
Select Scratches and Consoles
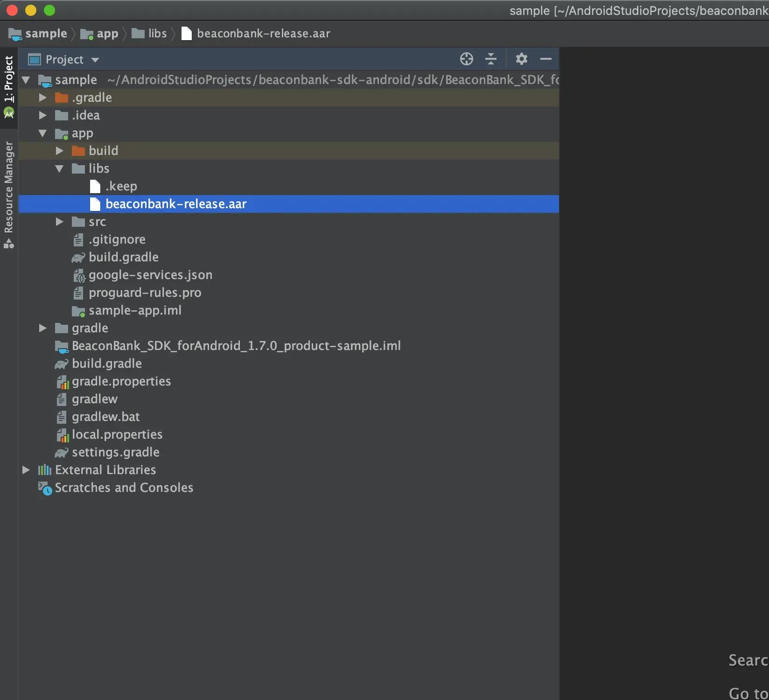tap(124, 488)
